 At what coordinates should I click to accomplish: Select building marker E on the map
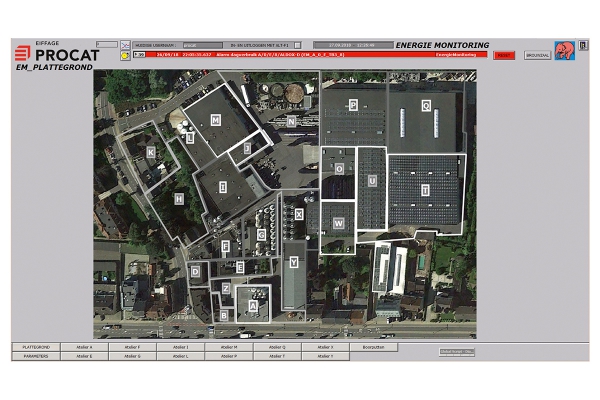(x=240, y=267)
